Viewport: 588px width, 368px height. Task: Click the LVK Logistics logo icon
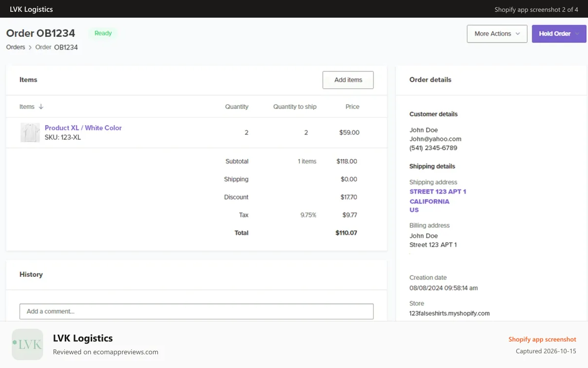click(27, 344)
